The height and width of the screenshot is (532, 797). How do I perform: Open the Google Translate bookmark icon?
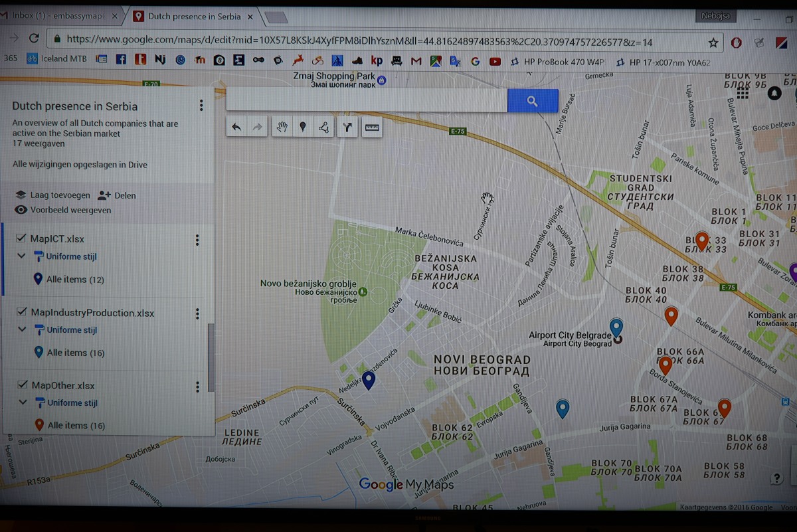[455, 62]
